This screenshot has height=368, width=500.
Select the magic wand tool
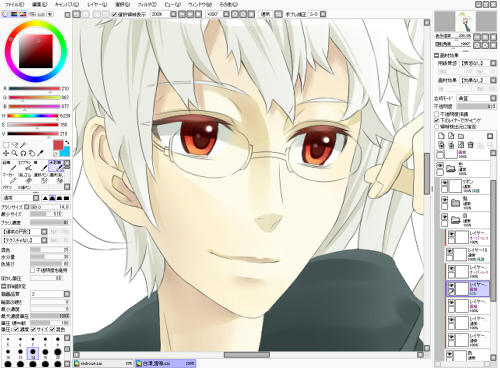pos(23,145)
